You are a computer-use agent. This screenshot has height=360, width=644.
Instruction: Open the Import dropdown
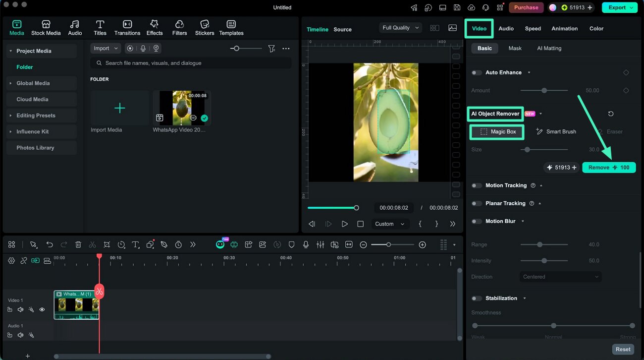tap(106, 48)
